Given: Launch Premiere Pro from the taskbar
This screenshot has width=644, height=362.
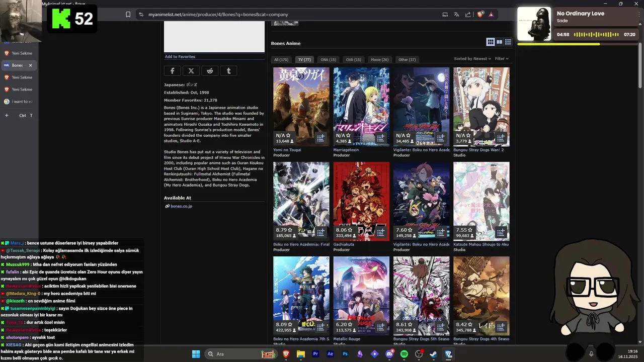Looking at the screenshot, I should coord(315,354).
